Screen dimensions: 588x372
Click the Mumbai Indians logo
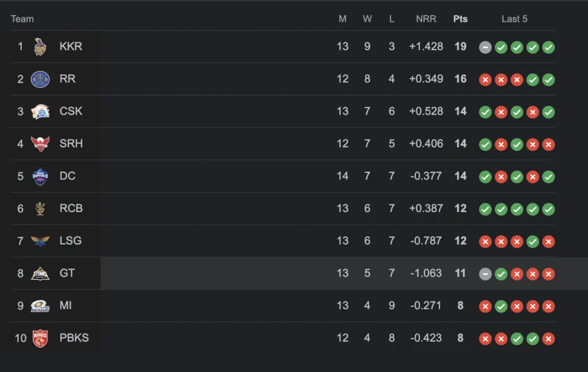click(40, 306)
